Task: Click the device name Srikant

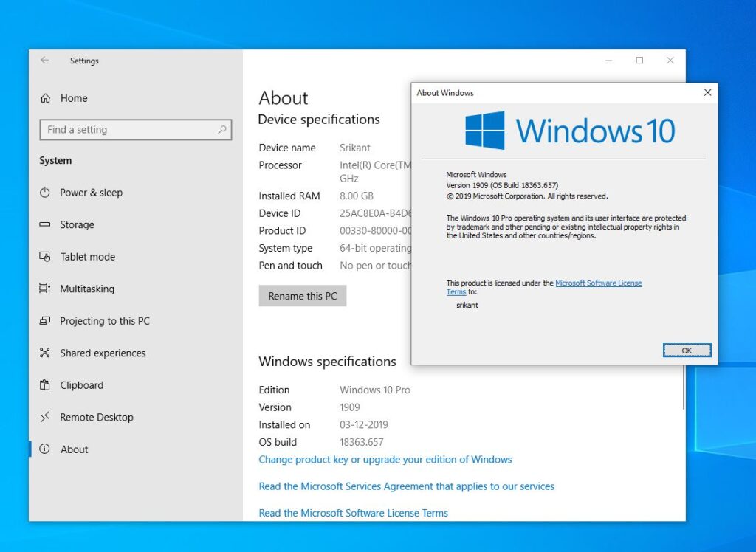Action: 355,148
